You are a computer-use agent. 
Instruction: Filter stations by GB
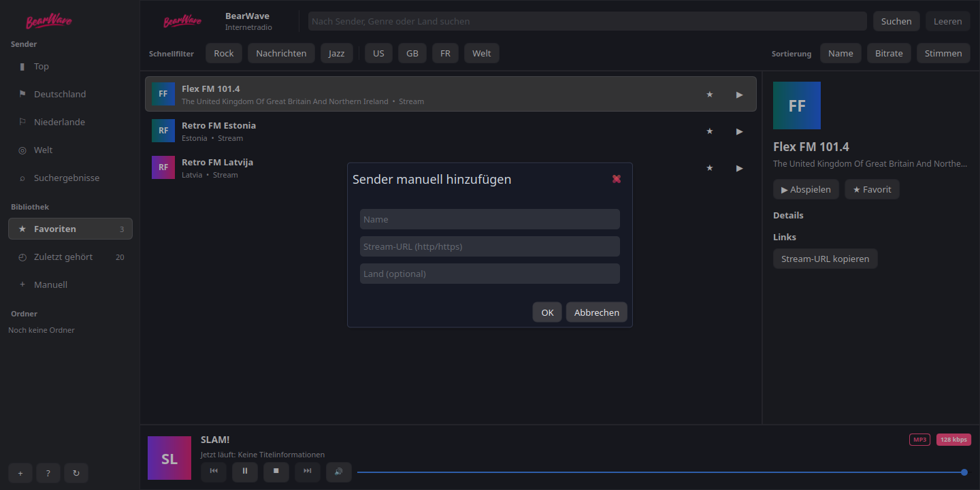(x=412, y=53)
